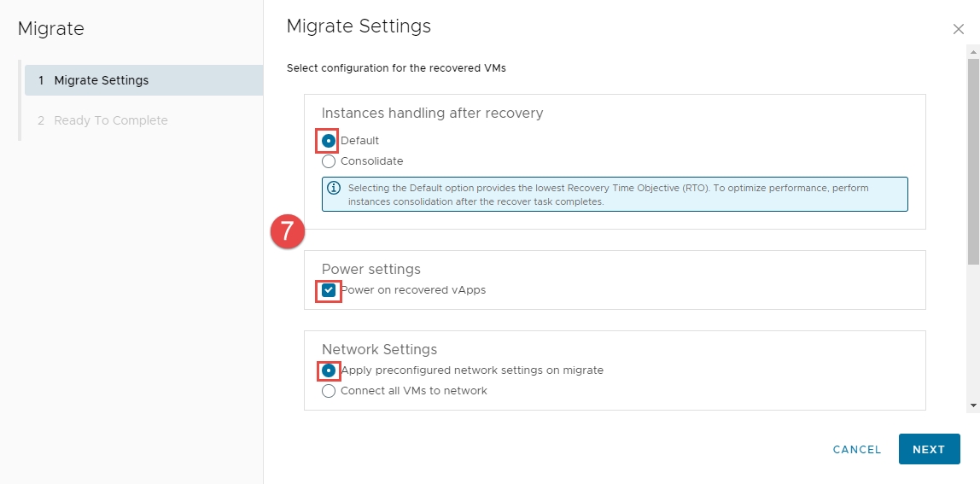Click the Network Settings section heading
Screen dimensions: 980x484
click(379, 349)
